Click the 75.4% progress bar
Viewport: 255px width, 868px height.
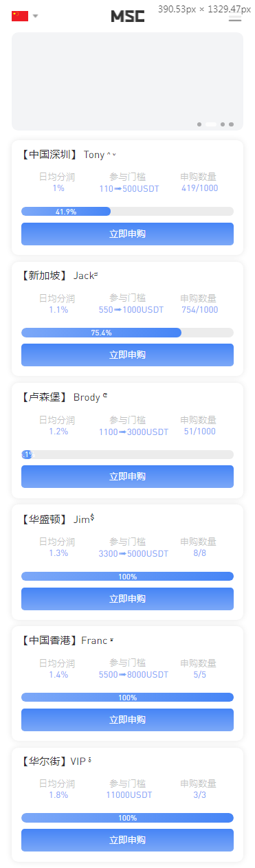(127, 333)
